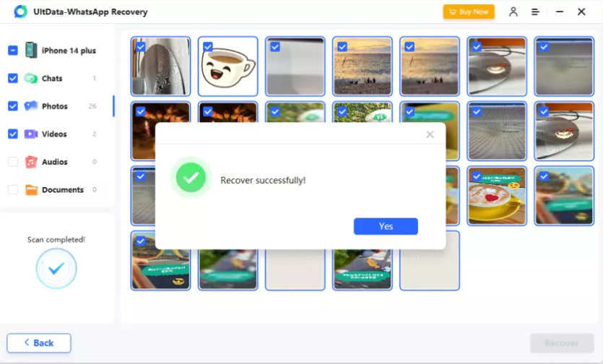Select the Photos category icon

31,106
